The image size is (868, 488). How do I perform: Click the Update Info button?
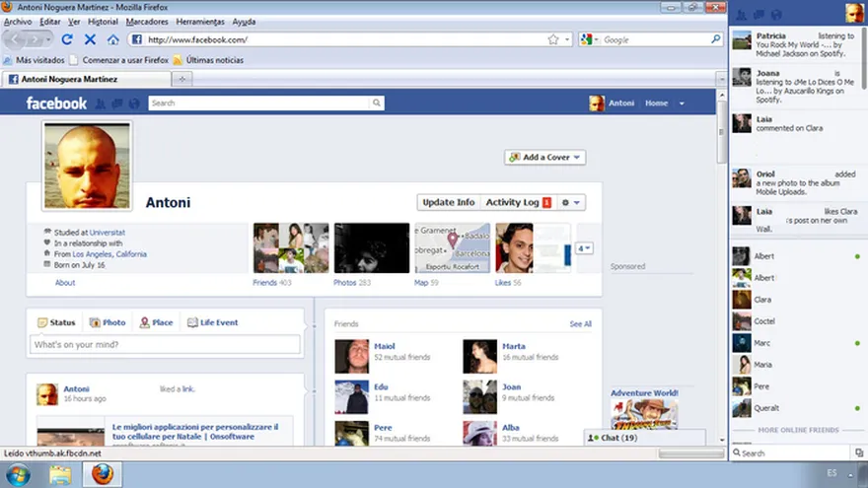[449, 202]
